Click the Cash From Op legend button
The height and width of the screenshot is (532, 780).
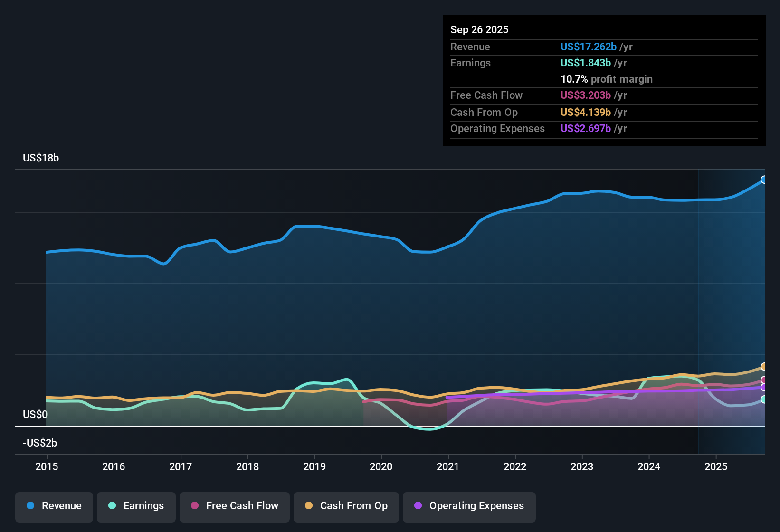point(346,506)
